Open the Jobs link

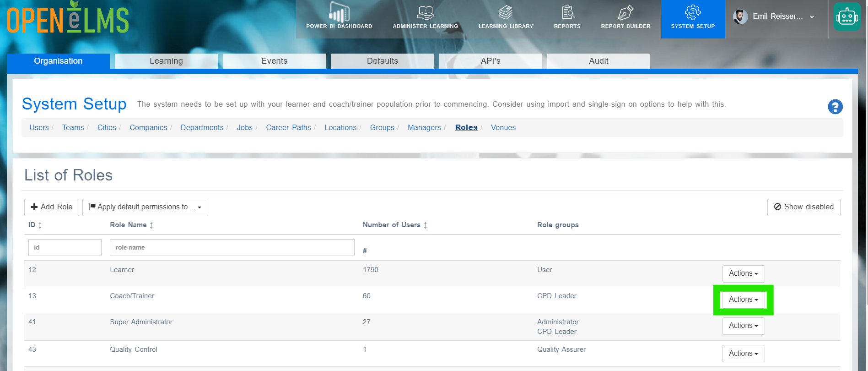(x=245, y=127)
